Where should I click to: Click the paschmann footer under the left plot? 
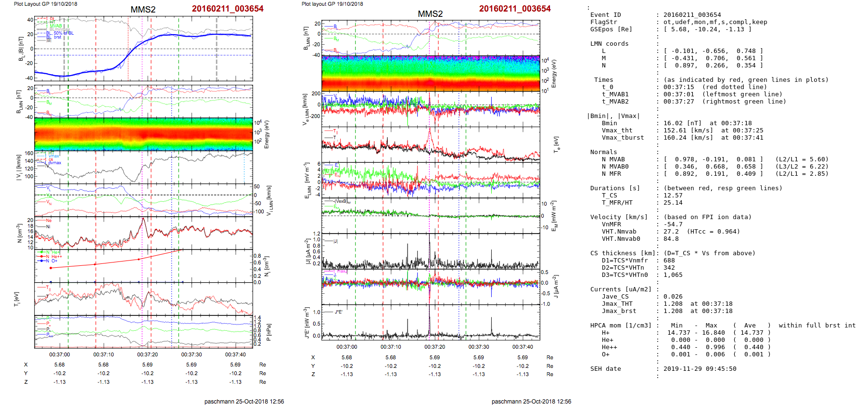[x=244, y=401]
